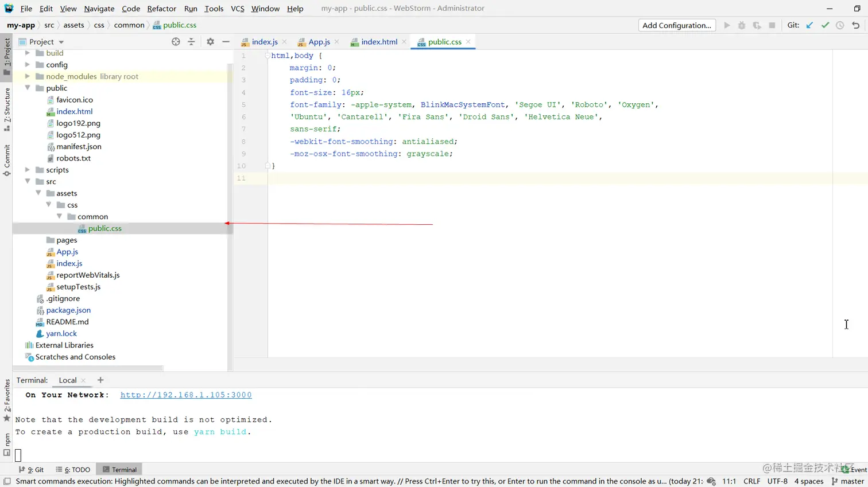
Task: Click the 11:1 cursor position indicator
Action: [x=729, y=481]
